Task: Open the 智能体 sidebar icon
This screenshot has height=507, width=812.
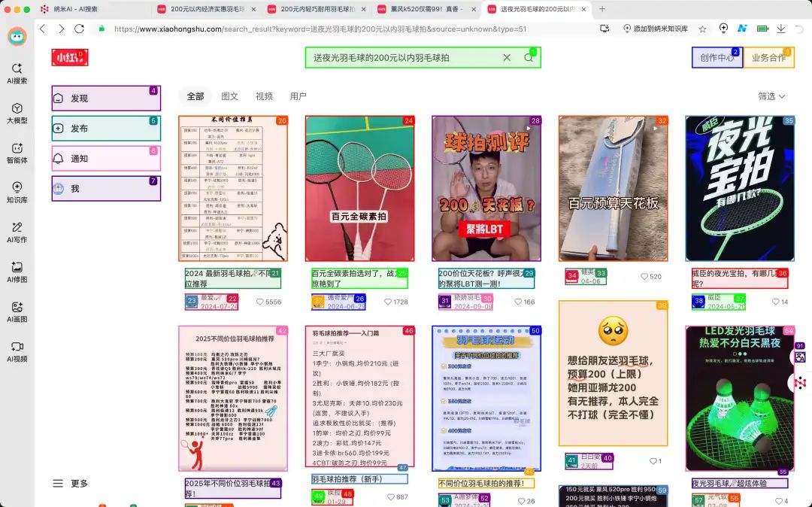Action: click(x=17, y=153)
